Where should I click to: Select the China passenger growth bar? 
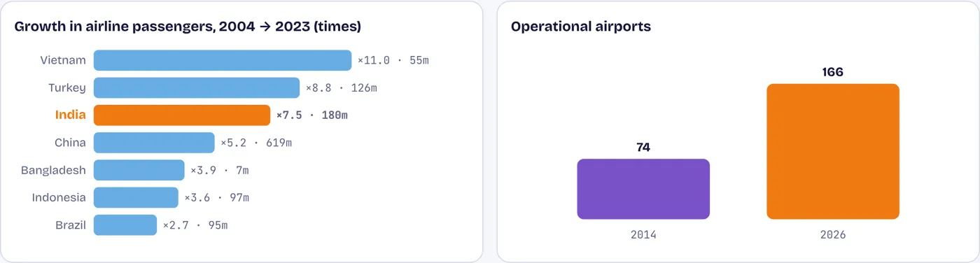[x=154, y=143]
